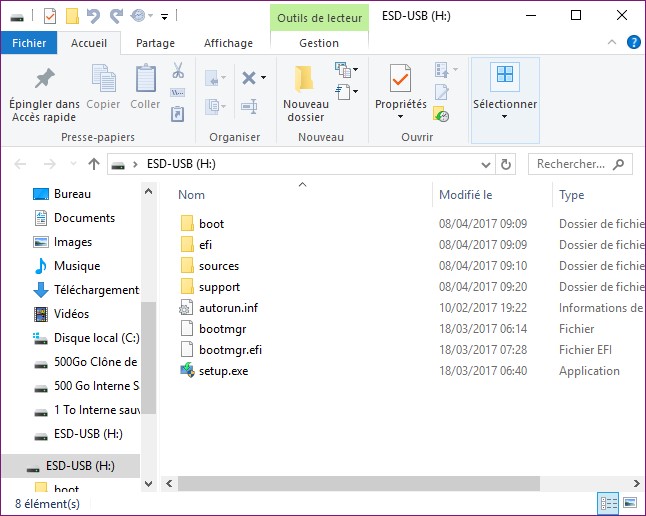The width and height of the screenshot is (646, 516).
Task: Click the Copier icon in ribbon
Action: tap(103, 79)
